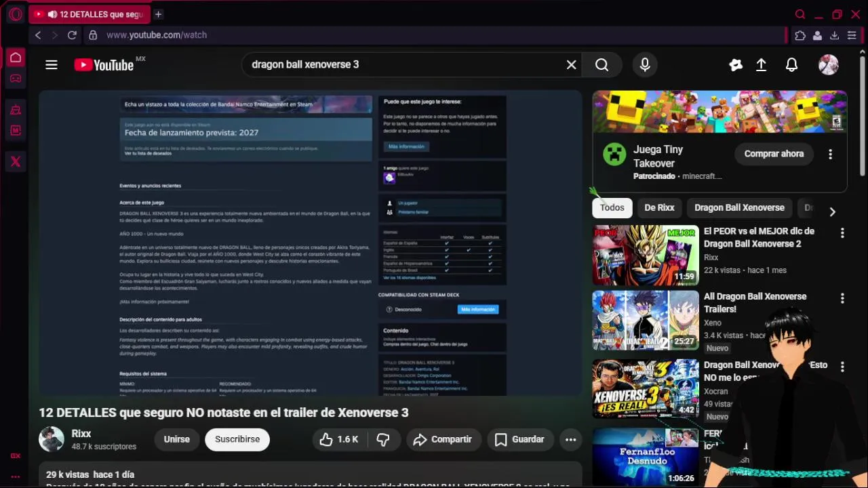Click the browser address bar URL

pos(157,35)
